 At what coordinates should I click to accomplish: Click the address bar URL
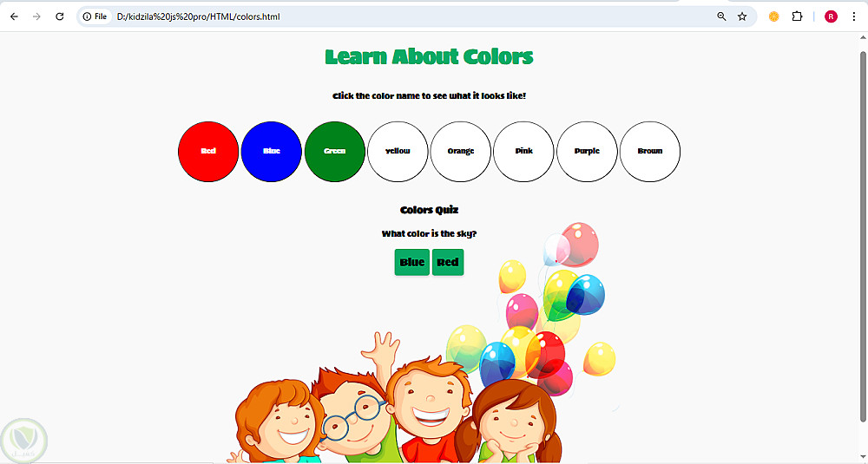[x=198, y=16]
